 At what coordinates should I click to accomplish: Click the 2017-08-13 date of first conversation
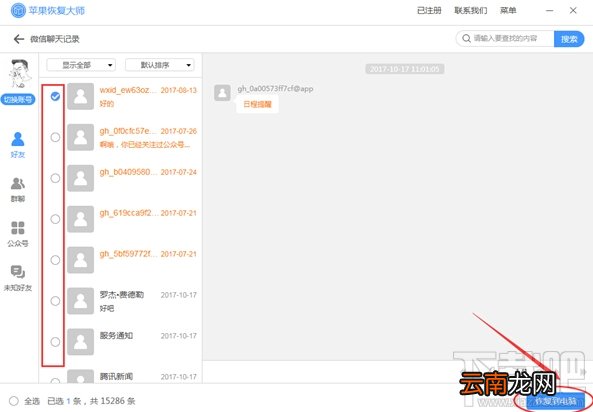tap(179, 90)
